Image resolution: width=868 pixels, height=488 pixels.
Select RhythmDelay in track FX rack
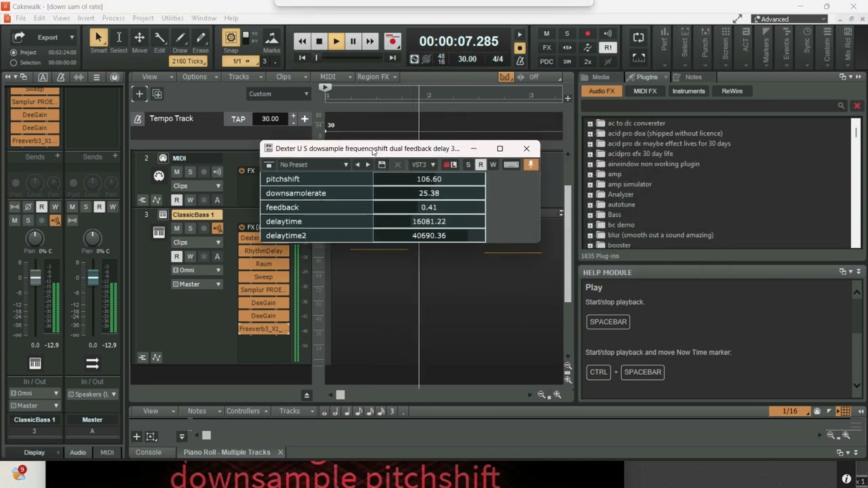tap(264, 251)
